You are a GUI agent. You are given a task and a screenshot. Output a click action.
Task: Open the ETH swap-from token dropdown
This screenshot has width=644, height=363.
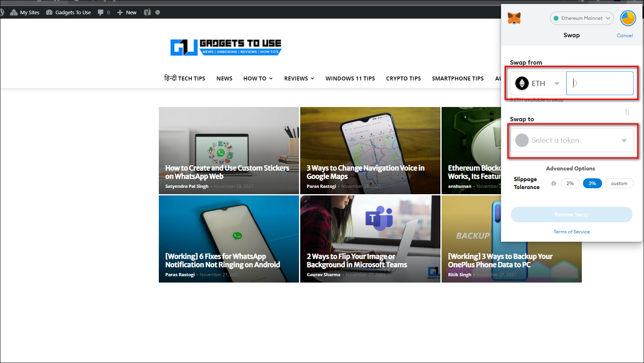click(x=538, y=83)
